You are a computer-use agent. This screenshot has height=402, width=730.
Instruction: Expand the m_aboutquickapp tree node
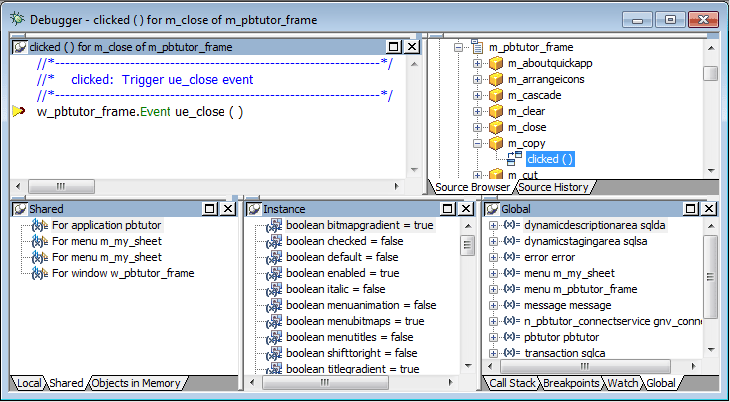pos(478,64)
